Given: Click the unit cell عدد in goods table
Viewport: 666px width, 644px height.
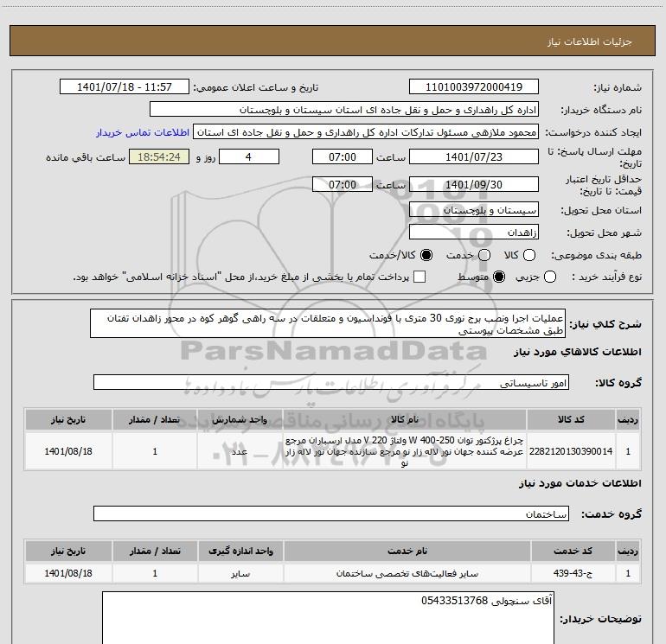Looking at the screenshot, I should [240, 451].
